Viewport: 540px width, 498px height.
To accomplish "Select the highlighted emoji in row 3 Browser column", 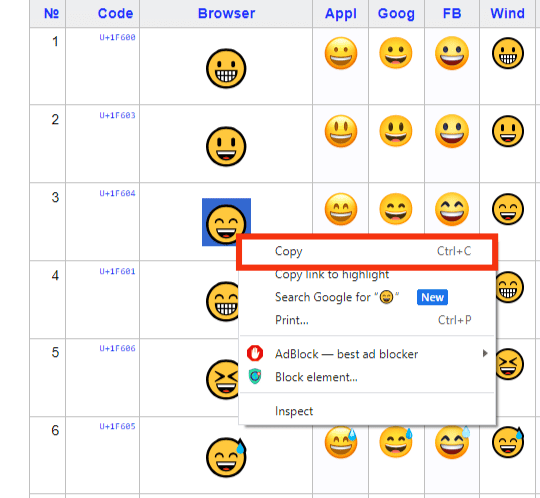I will tap(226, 222).
